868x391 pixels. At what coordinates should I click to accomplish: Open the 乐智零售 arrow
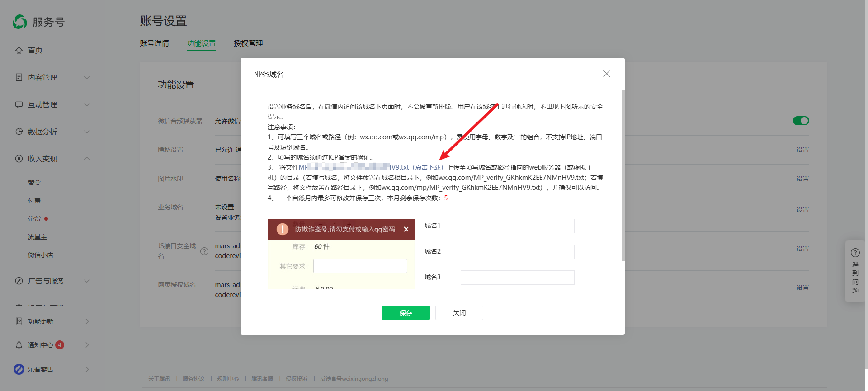click(x=87, y=369)
